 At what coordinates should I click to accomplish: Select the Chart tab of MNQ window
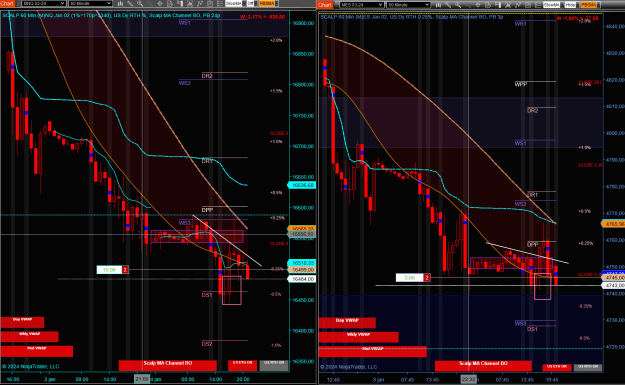[7, 4]
